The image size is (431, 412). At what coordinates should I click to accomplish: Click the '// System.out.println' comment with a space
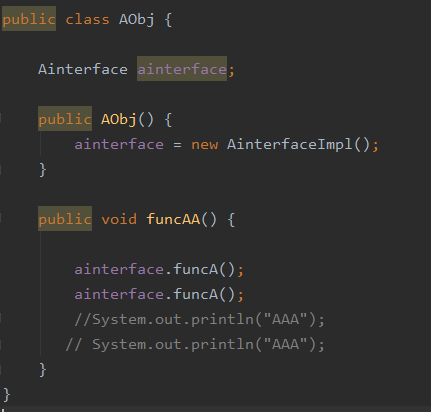pos(195,344)
